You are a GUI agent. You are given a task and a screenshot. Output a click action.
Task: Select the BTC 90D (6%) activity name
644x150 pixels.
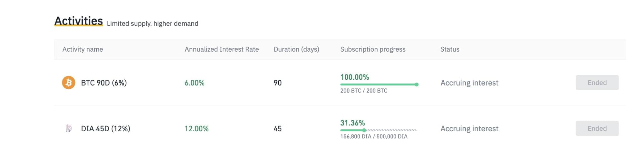pyautogui.click(x=104, y=83)
